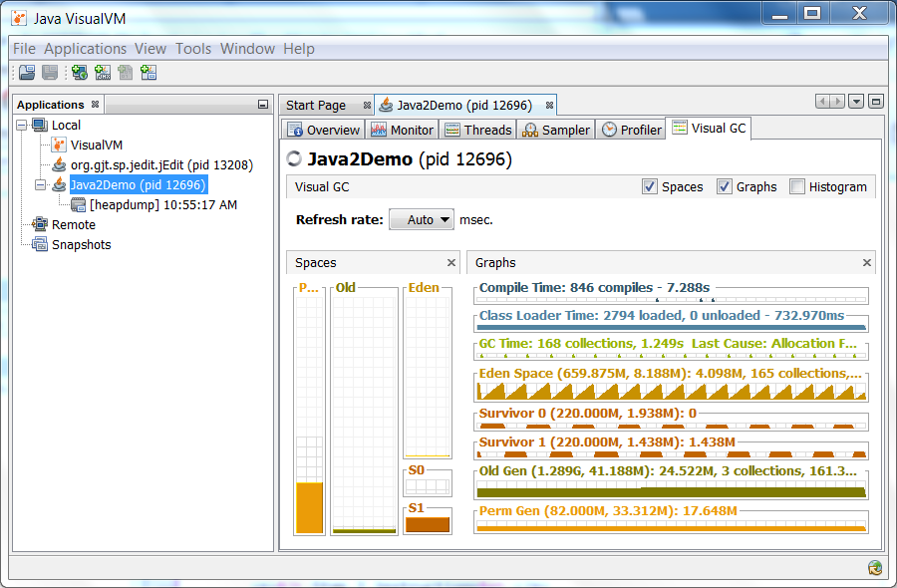Select the heapdump 10:55:17 AM snapshot
Viewport: 897px width, 588px height.
[149, 204]
